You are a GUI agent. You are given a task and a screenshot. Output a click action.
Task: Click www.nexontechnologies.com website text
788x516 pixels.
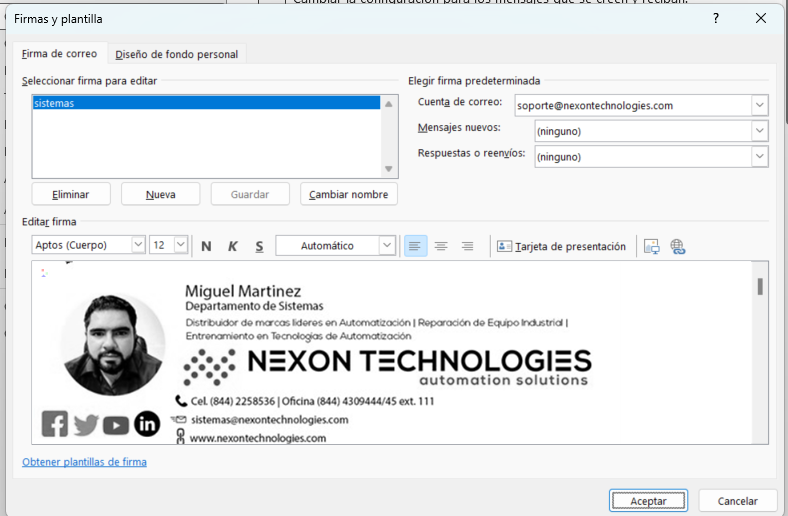pyautogui.click(x=258, y=438)
